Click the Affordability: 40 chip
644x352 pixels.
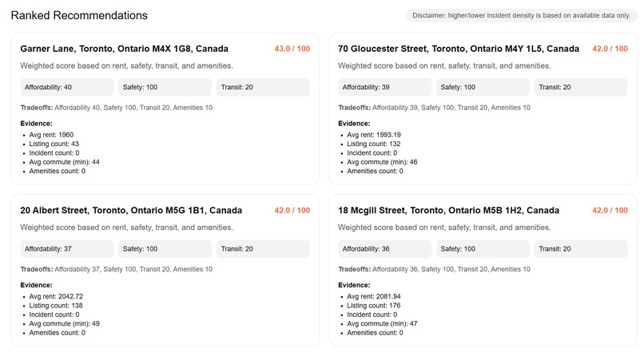point(67,87)
